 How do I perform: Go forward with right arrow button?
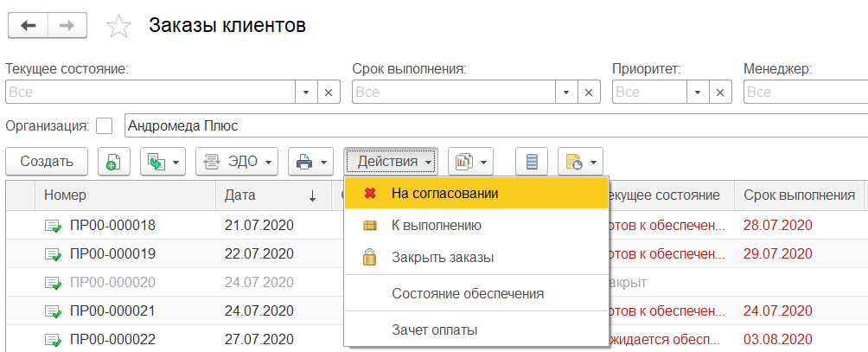[66, 26]
